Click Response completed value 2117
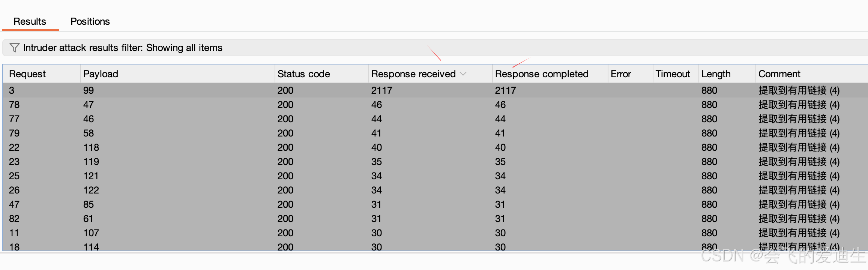This screenshot has height=270, width=868. [506, 90]
